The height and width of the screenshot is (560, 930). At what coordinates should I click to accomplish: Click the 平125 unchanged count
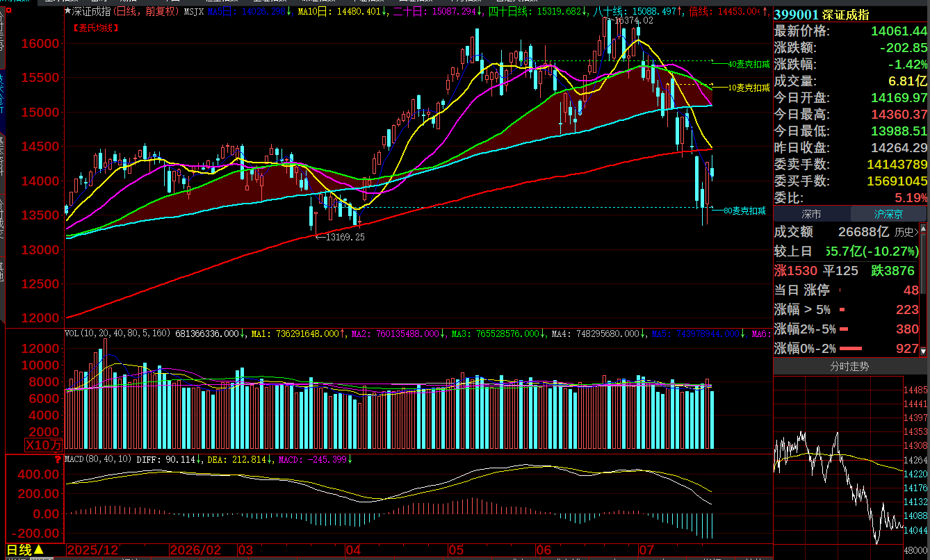pos(842,271)
